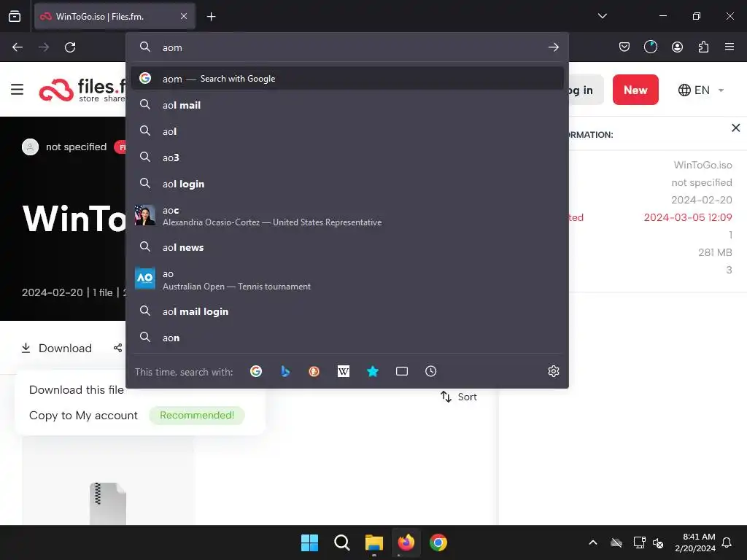Screen dimensions: 747x560
Task: Open the files.fm hamburger menu
Action: pyautogui.click(x=18, y=90)
